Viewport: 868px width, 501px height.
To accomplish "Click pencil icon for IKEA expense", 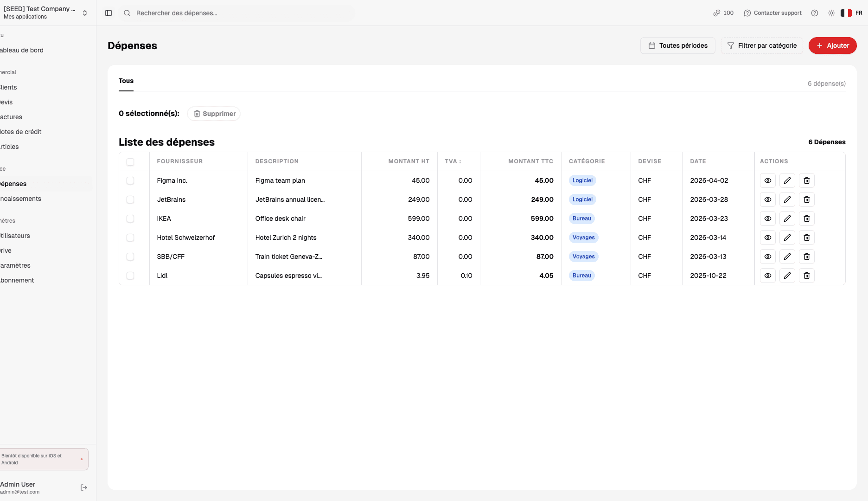I will point(787,218).
